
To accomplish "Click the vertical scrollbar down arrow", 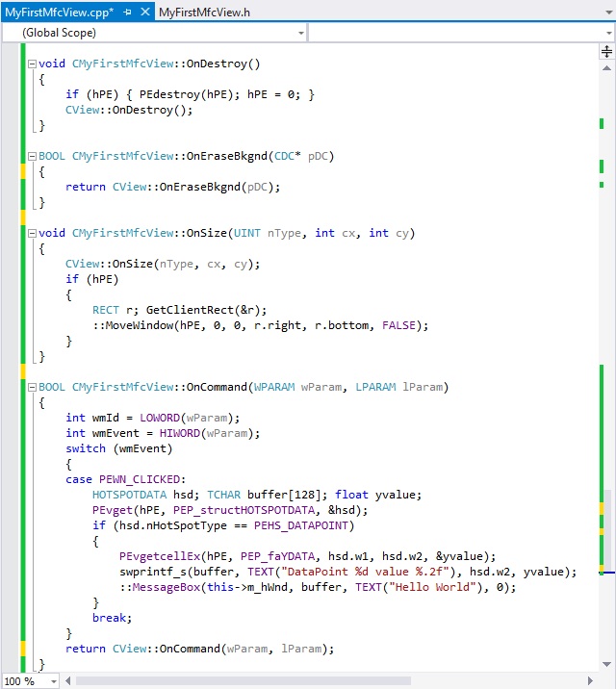I will point(606,664).
